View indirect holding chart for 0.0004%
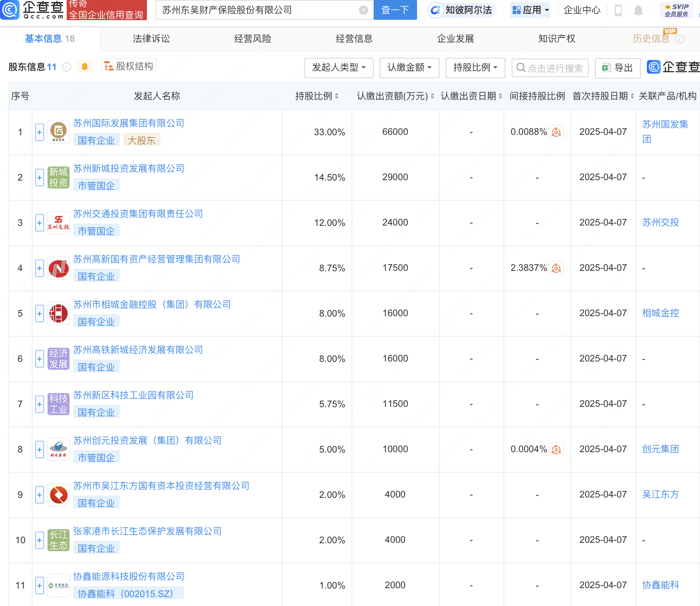 556,449
